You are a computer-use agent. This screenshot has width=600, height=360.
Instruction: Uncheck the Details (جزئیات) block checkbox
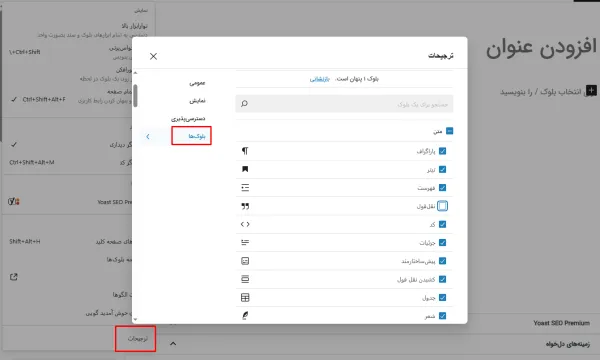pyautogui.click(x=442, y=243)
